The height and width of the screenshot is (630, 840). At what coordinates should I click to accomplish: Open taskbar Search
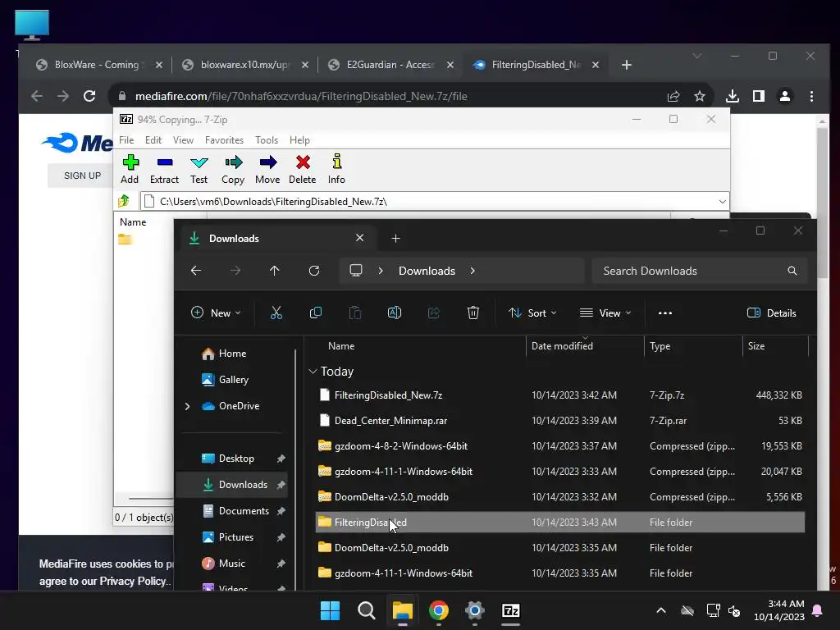(367, 610)
